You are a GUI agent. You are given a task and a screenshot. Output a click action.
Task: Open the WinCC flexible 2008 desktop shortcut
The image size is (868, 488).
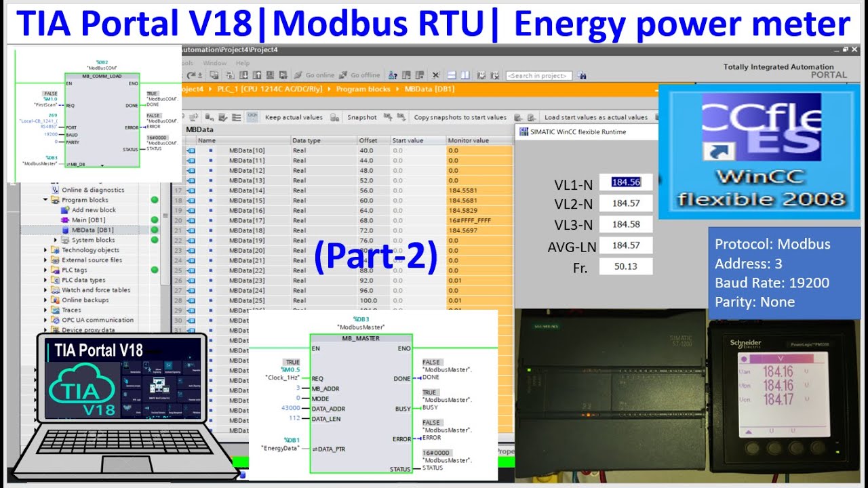[x=759, y=150]
